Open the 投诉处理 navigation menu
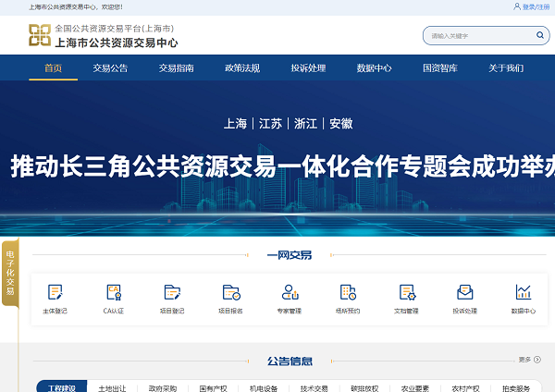The width and height of the screenshot is (555, 392). [x=308, y=67]
